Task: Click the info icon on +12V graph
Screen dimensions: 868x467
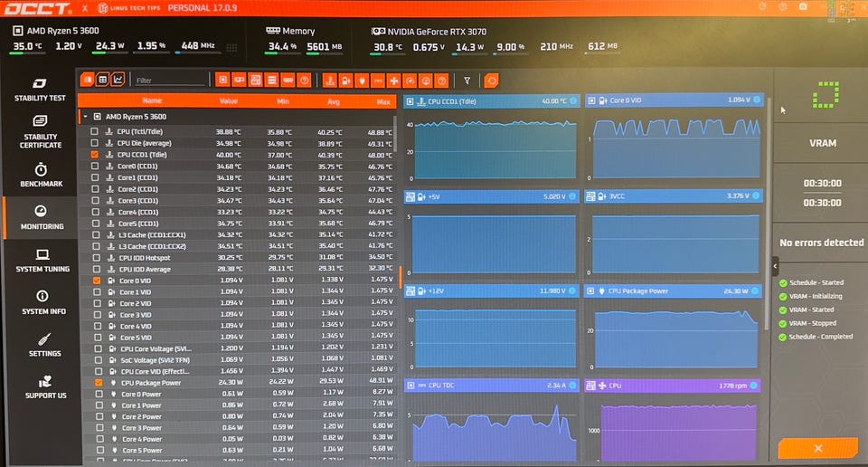Action: click(571, 291)
